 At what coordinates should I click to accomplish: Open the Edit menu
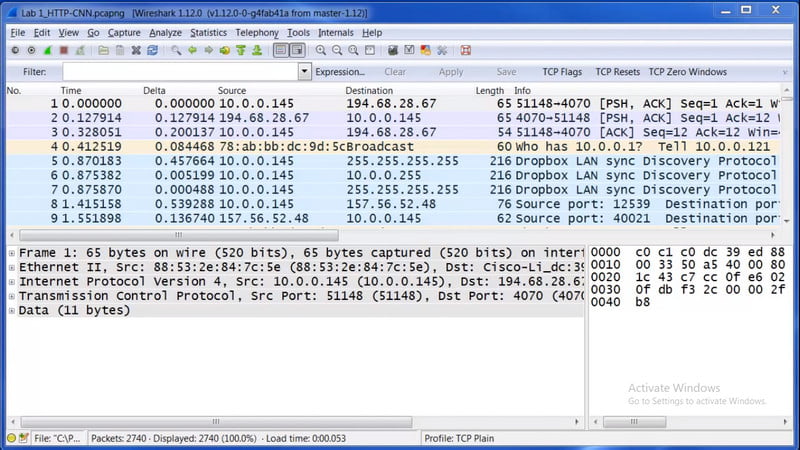point(42,33)
